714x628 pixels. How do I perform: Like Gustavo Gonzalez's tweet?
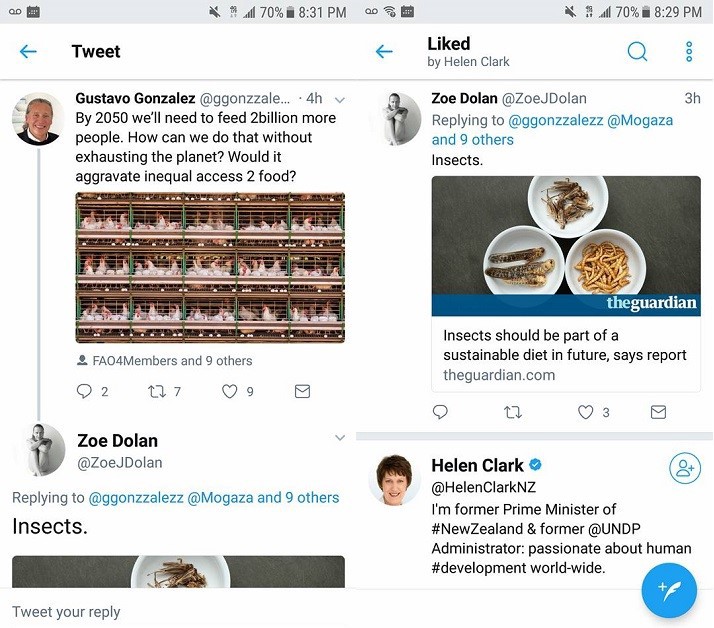click(230, 392)
